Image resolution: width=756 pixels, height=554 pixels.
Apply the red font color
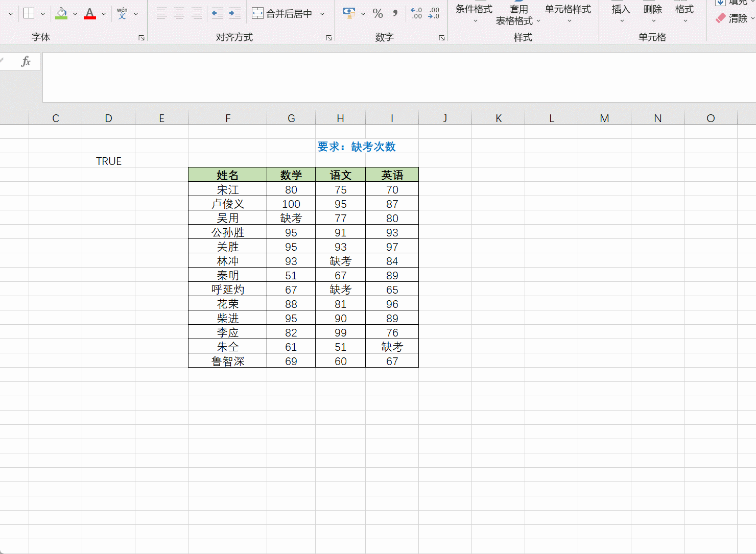[x=89, y=14]
